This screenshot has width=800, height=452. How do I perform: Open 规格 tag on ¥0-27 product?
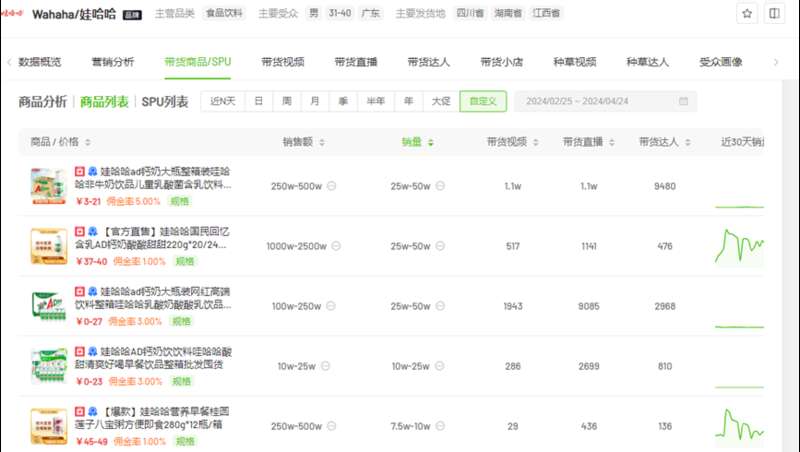click(181, 321)
